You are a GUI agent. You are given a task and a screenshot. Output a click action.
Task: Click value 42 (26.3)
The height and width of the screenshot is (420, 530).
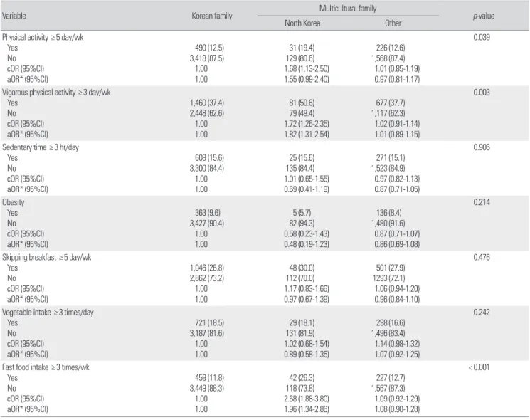pyautogui.click(x=302, y=378)
